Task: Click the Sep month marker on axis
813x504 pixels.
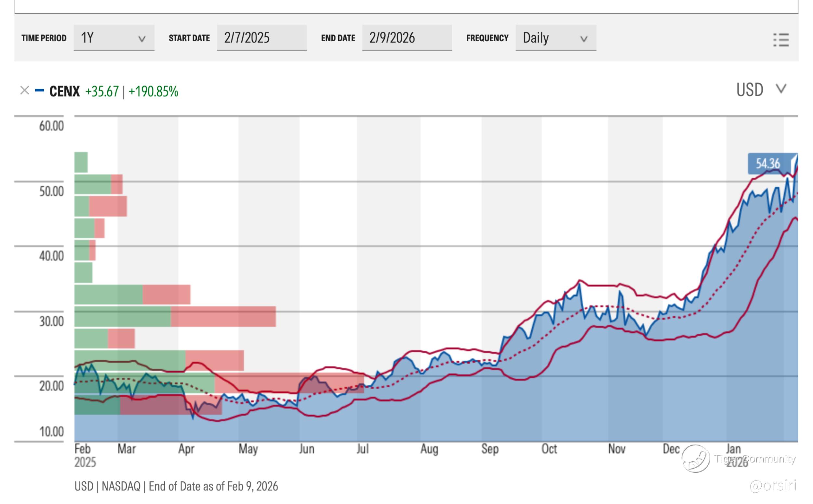Action: (490, 449)
